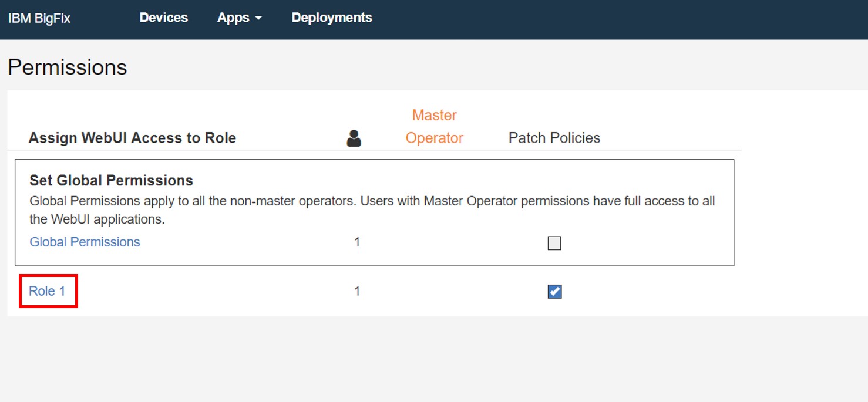The width and height of the screenshot is (868, 402).
Task: Click the IBM BigFix logo
Action: coord(39,18)
